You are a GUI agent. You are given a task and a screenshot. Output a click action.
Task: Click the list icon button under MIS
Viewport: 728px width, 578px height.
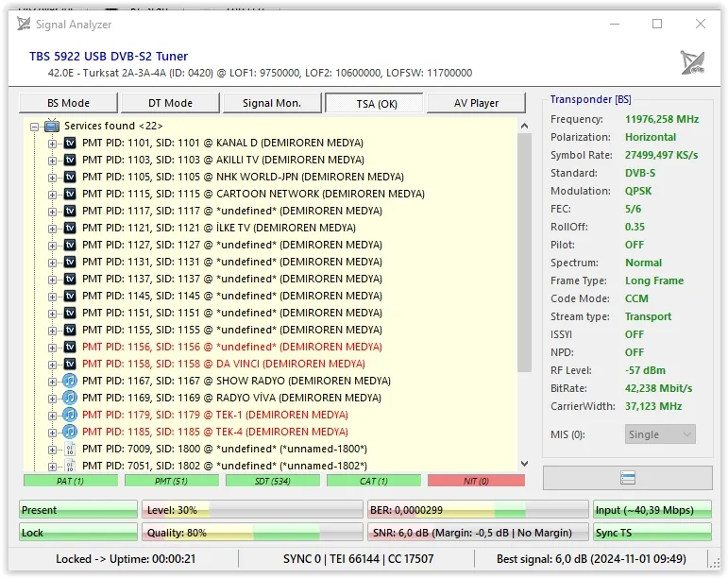point(627,478)
